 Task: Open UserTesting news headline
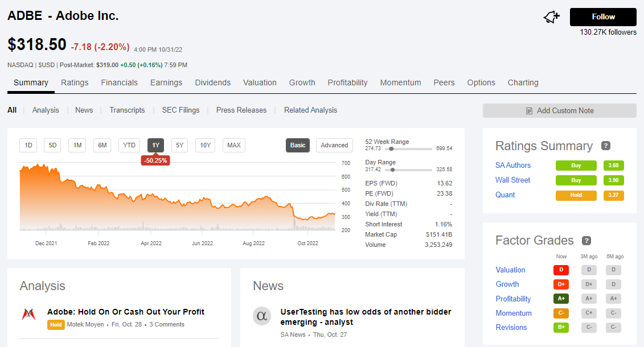(x=366, y=317)
